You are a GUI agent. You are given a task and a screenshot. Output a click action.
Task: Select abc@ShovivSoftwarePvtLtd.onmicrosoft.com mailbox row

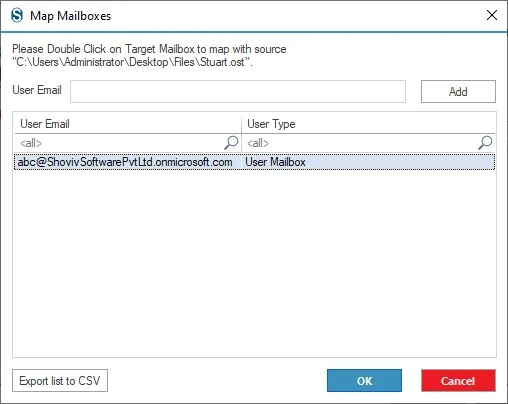tap(254, 162)
